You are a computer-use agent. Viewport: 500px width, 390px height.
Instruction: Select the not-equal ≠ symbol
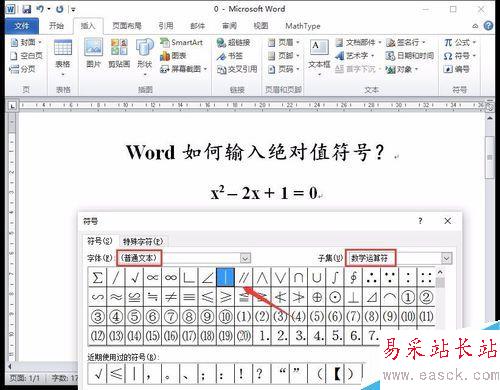click(171, 297)
